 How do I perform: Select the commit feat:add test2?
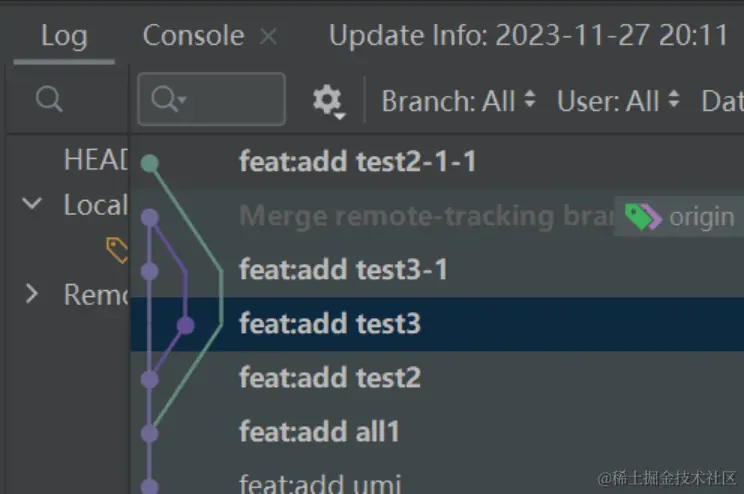click(330, 378)
